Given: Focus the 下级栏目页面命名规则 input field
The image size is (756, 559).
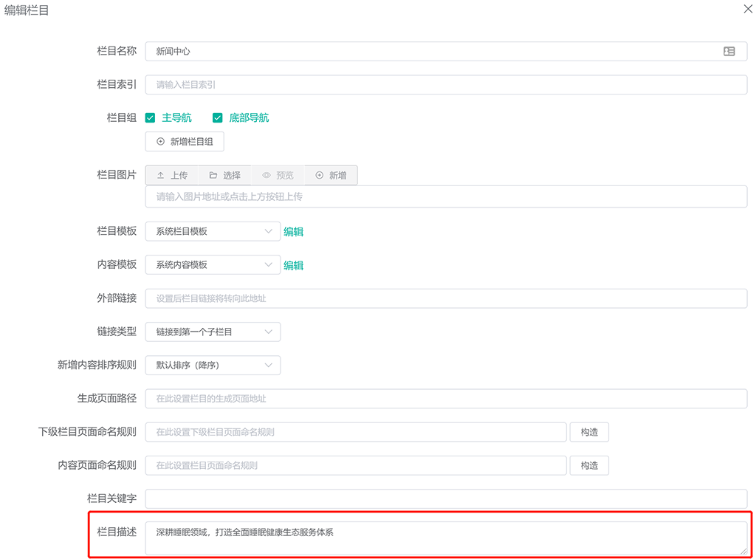Looking at the screenshot, I should click(356, 432).
